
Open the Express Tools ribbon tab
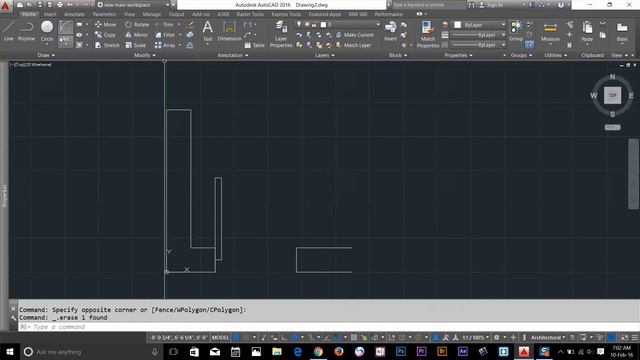(x=286, y=14)
